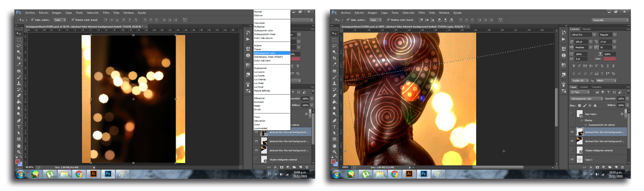Select Path Selection tool in right window
This screenshot has width=644, height=191.
coord(334,133)
